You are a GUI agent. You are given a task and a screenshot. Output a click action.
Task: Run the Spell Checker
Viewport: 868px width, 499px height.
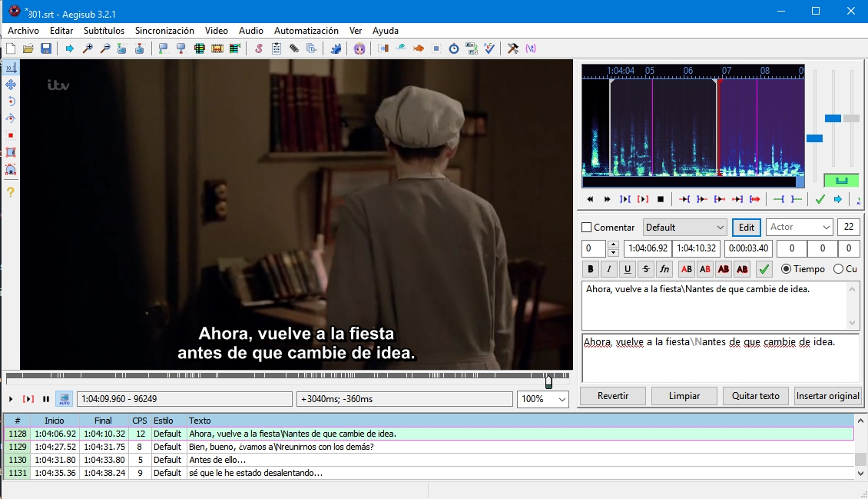point(489,48)
